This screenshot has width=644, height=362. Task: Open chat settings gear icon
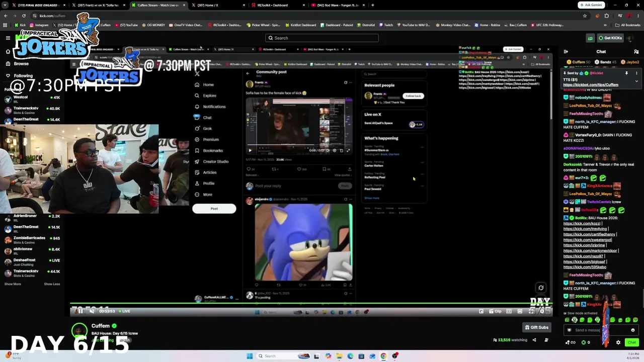click(618, 342)
